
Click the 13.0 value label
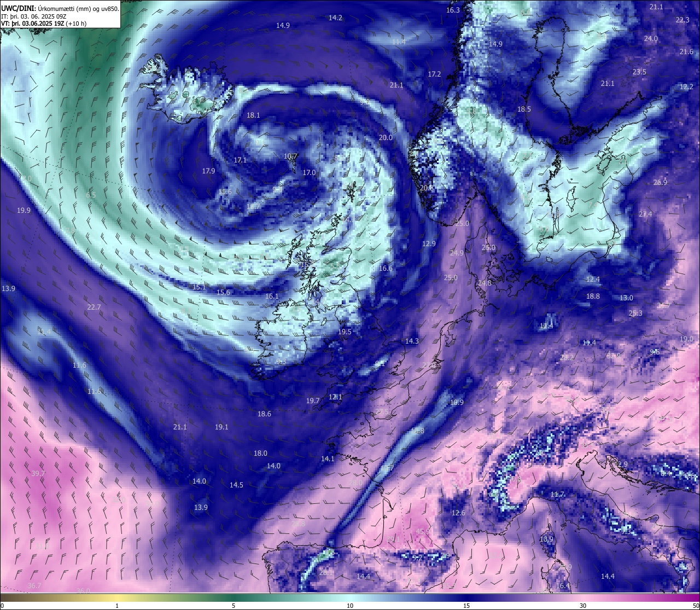point(626,298)
